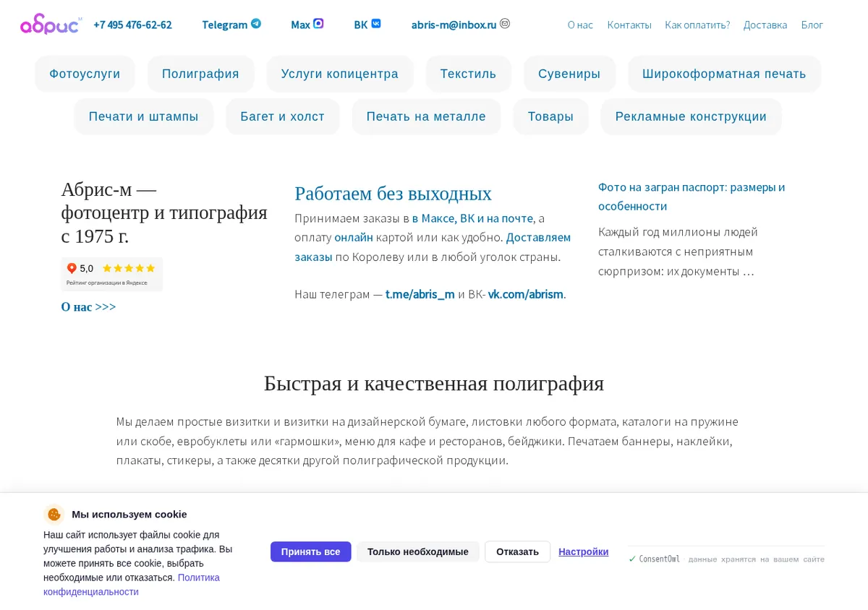Click the Max messenger icon
This screenshot has width=868, height=610.
point(318,23)
